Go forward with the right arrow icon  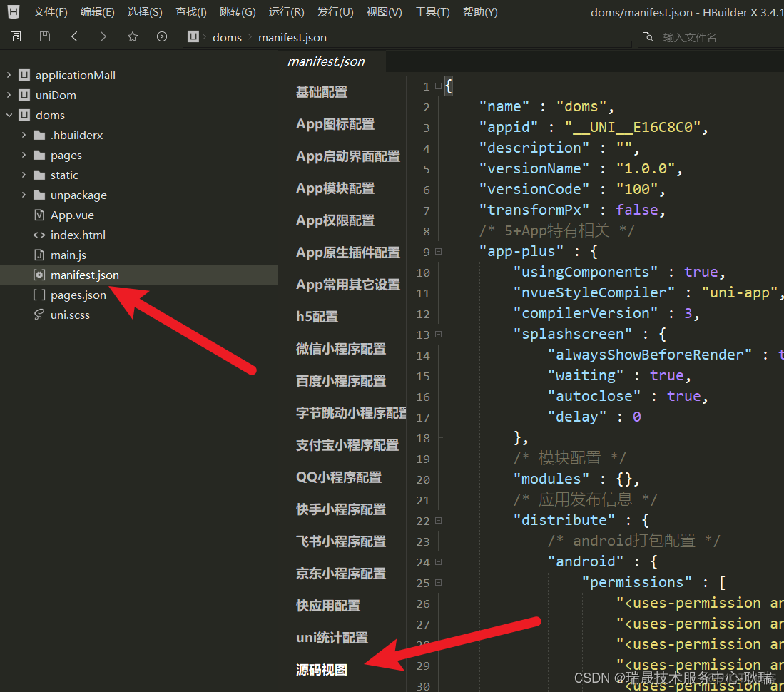(x=103, y=36)
